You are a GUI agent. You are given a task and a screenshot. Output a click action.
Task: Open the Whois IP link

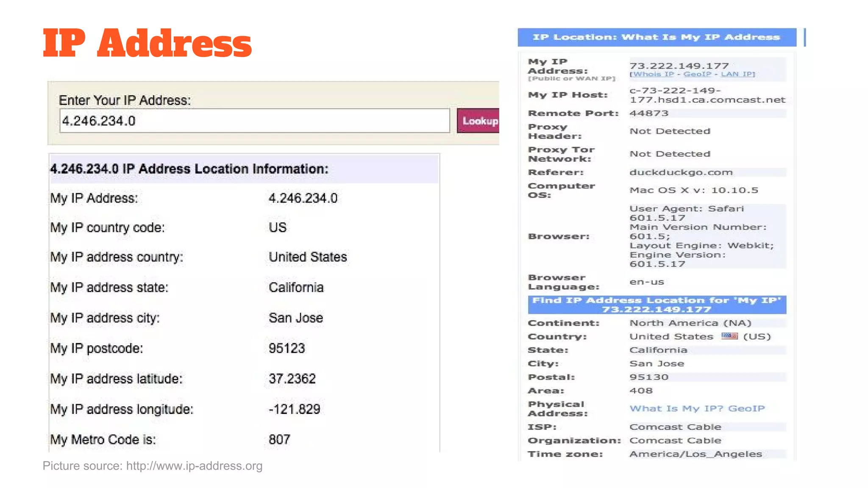pos(653,74)
